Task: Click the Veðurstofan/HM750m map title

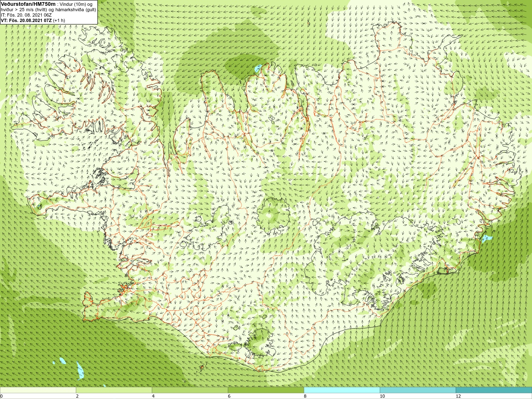Action: coord(28,4)
